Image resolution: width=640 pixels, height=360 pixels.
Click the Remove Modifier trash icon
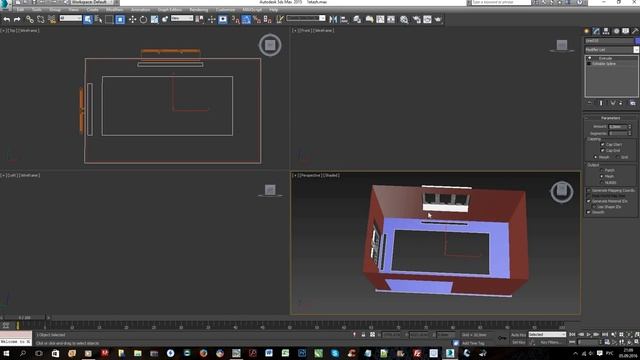pos(621,103)
